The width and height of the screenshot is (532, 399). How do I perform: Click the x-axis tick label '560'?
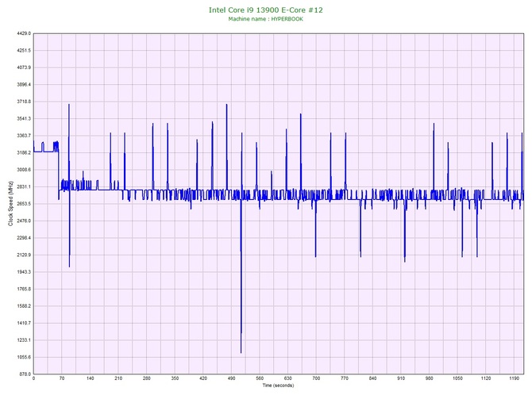pos(260,378)
